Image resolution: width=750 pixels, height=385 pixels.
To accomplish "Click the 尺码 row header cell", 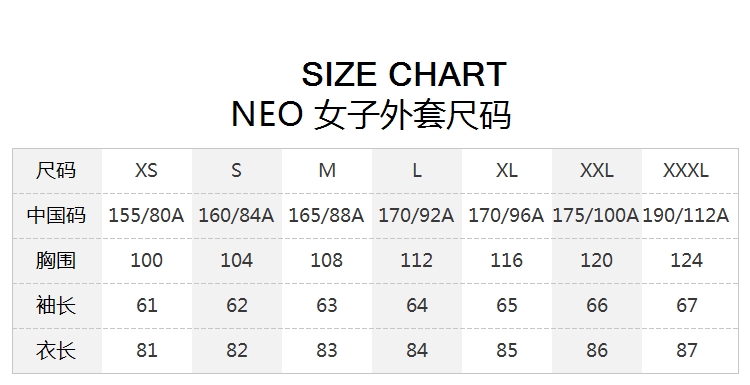I will 56,170.
